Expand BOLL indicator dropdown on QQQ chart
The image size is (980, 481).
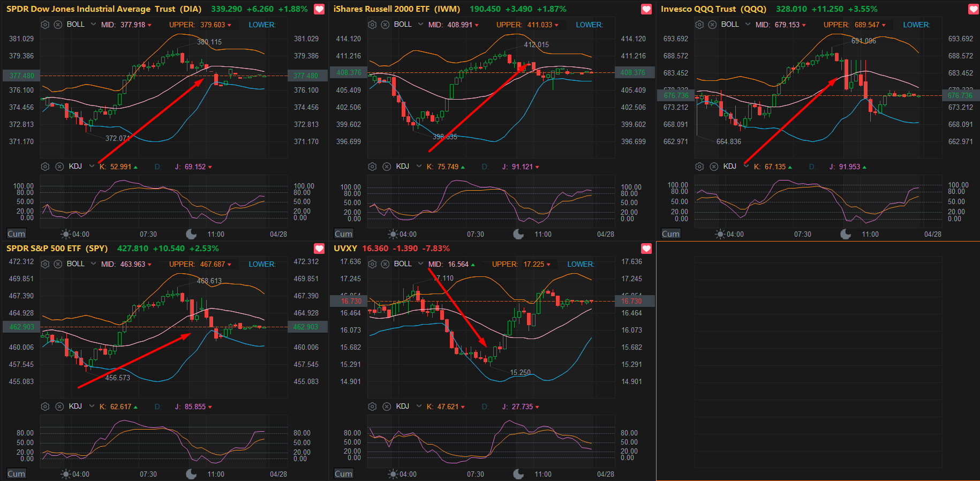pos(748,25)
